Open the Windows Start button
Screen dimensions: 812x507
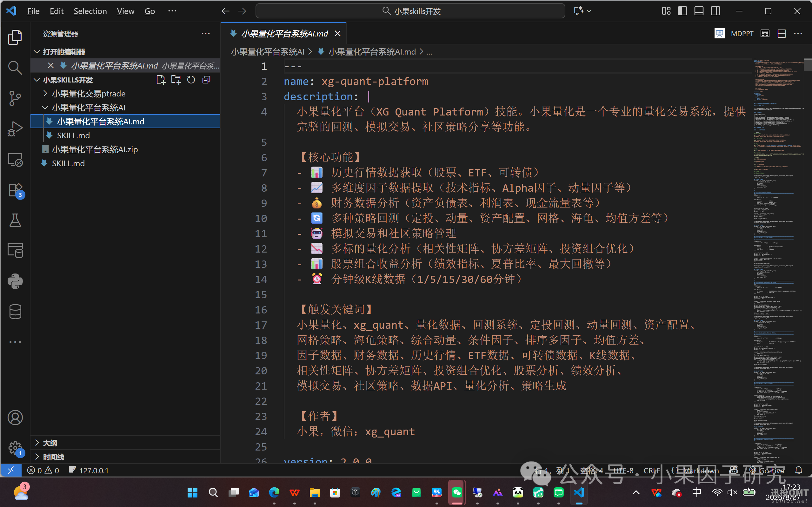192,492
